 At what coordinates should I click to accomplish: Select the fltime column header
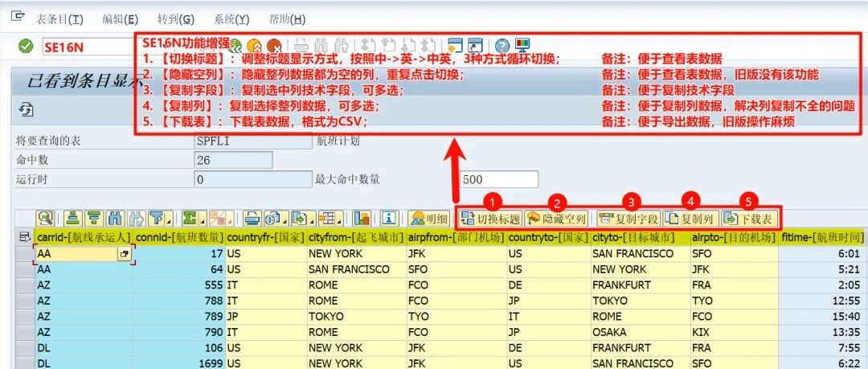822,238
